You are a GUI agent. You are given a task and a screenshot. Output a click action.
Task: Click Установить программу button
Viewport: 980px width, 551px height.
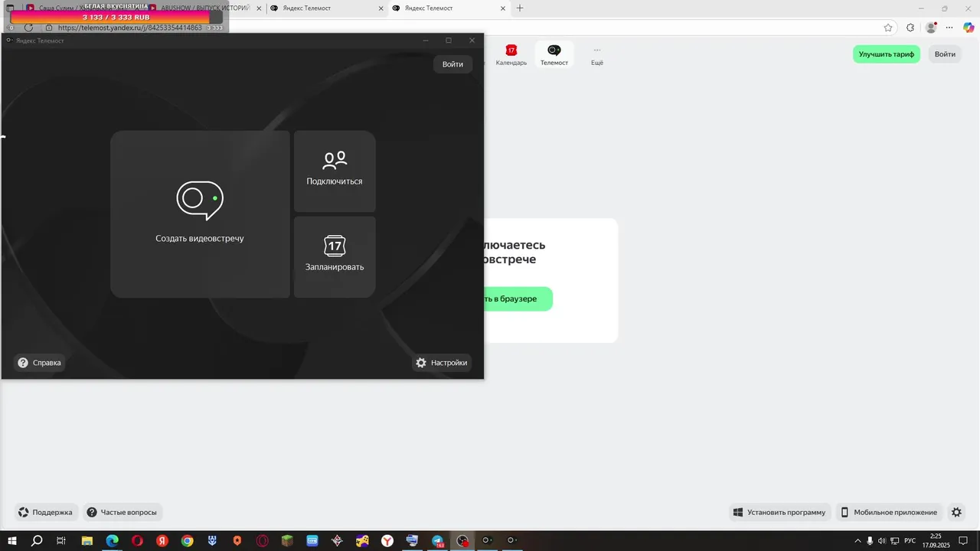779,513
